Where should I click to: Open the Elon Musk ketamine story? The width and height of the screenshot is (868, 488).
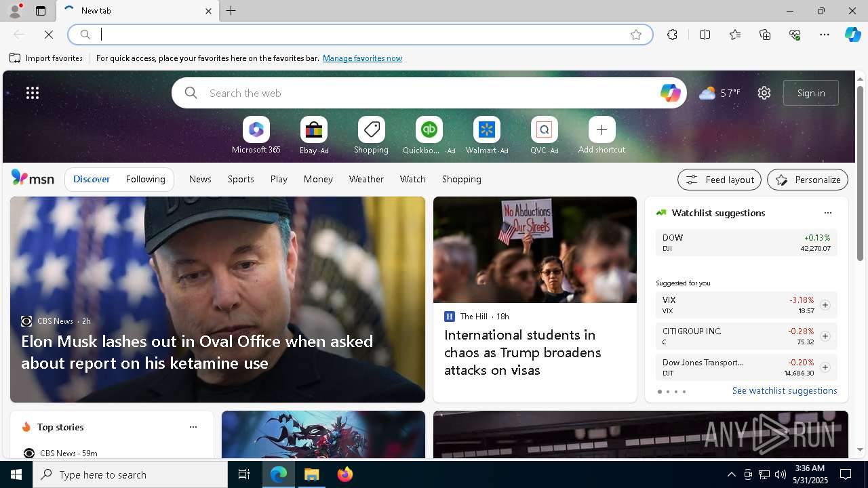pos(197,352)
